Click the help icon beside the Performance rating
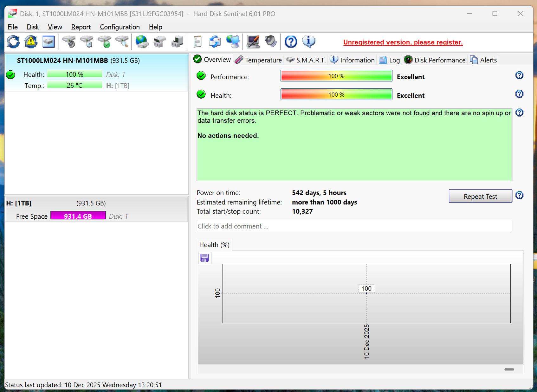The width and height of the screenshot is (537, 392). click(519, 75)
